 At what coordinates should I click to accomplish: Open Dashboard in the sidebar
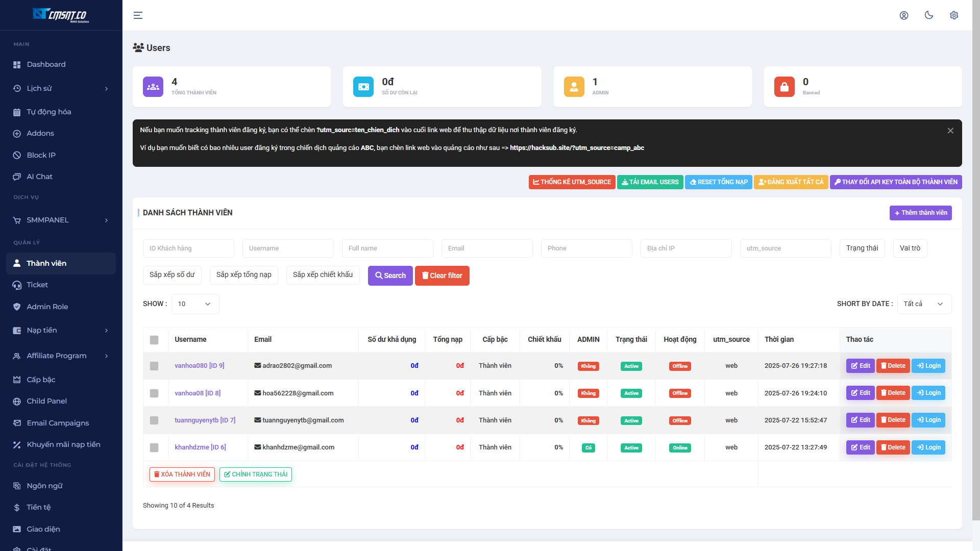(x=61, y=64)
